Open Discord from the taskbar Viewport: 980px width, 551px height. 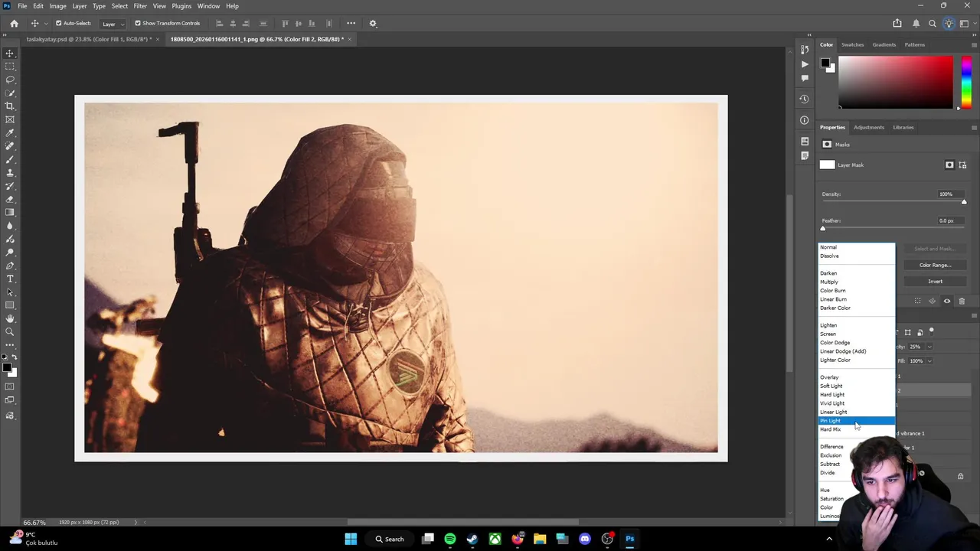tap(585, 539)
